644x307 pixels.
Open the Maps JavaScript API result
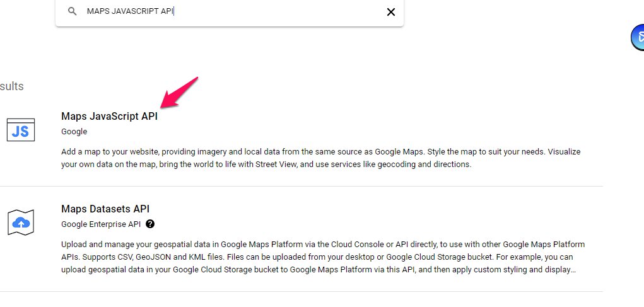pyautogui.click(x=109, y=116)
